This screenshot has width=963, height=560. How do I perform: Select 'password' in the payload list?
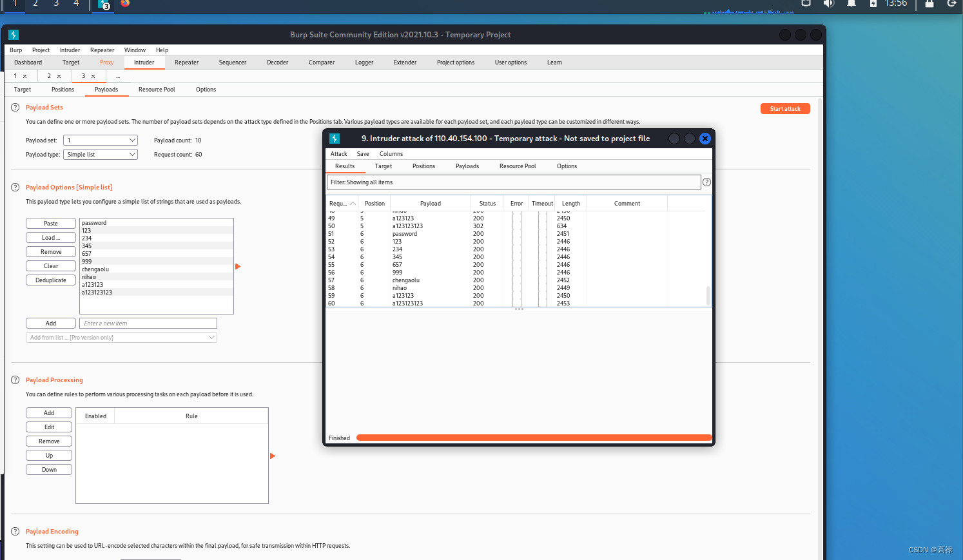tap(157, 223)
